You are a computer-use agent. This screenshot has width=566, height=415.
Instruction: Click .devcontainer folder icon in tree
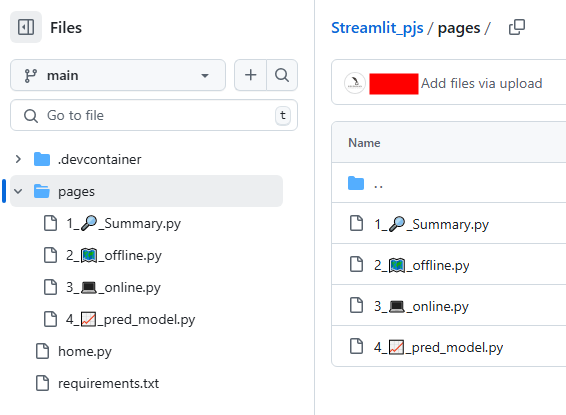[42, 159]
